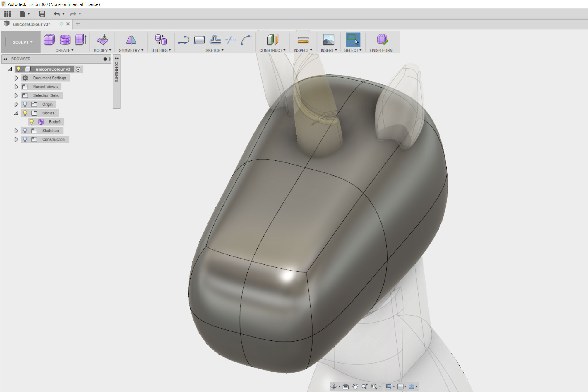
Task: Expand the Construction folder
Action: click(16, 139)
